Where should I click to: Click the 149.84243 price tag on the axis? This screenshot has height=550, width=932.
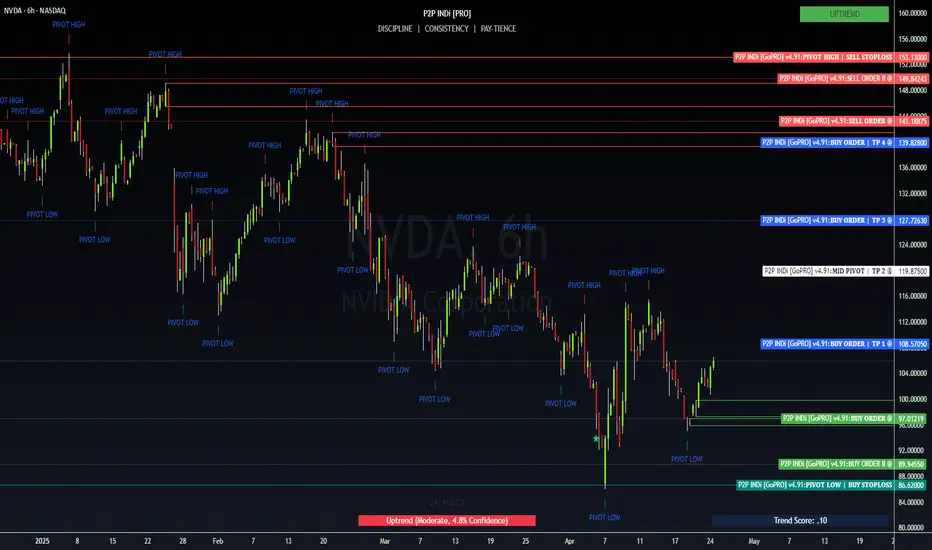coord(912,78)
